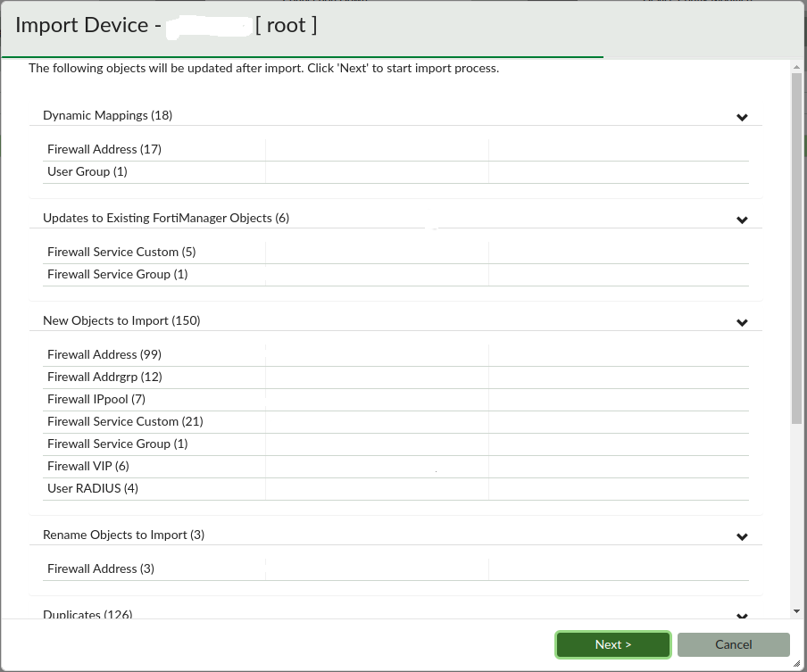Select Firewall Service Custom (5) row

click(x=121, y=252)
